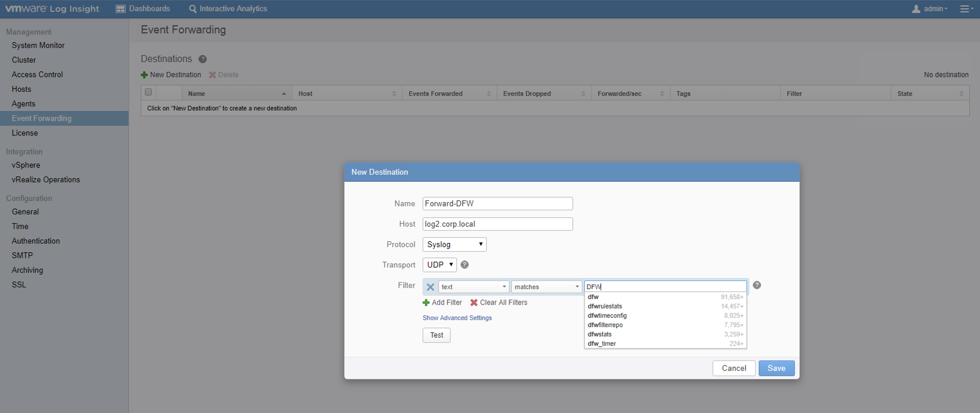Toggle the select-all checkbox in table header
The height and width of the screenshot is (413, 980).
(148, 92)
